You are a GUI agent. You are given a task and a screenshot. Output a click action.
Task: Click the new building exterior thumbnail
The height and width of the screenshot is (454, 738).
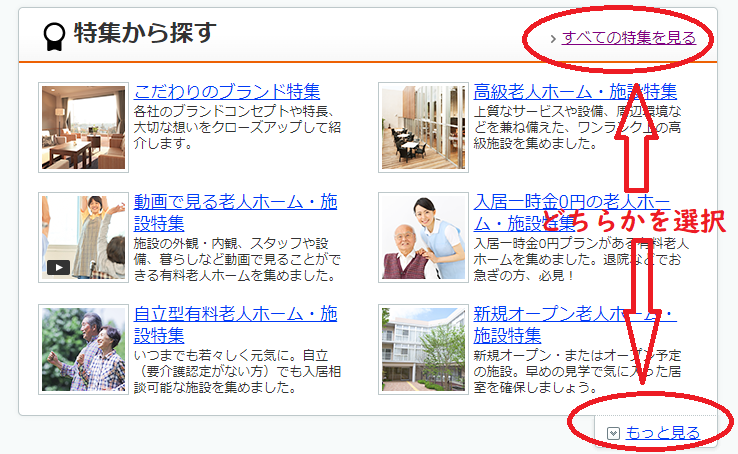pyautogui.click(x=423, y=349)
